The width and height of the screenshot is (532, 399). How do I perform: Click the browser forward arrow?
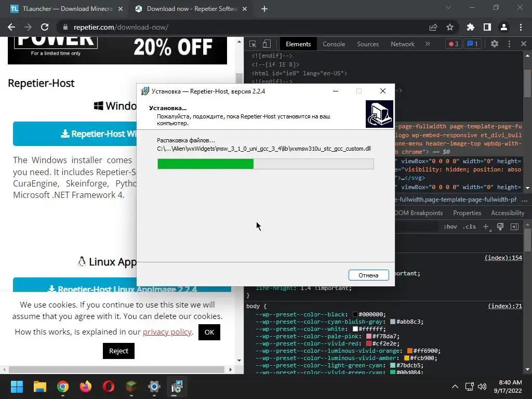pyautogui.click(x=28, y=27)
